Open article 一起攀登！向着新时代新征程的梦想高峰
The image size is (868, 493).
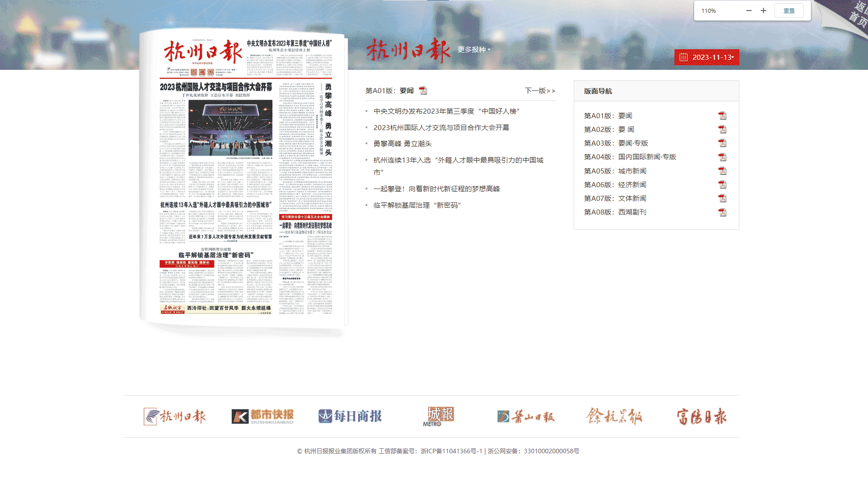coord(437,189)
